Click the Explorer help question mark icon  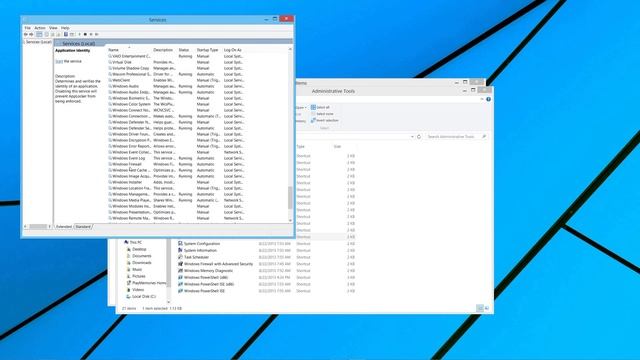coord(488,99)
